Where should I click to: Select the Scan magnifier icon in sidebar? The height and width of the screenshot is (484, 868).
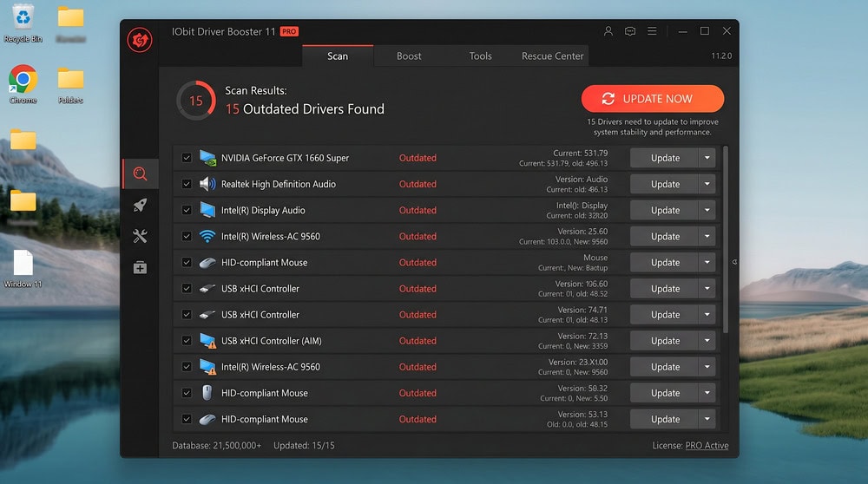point(140,174)
